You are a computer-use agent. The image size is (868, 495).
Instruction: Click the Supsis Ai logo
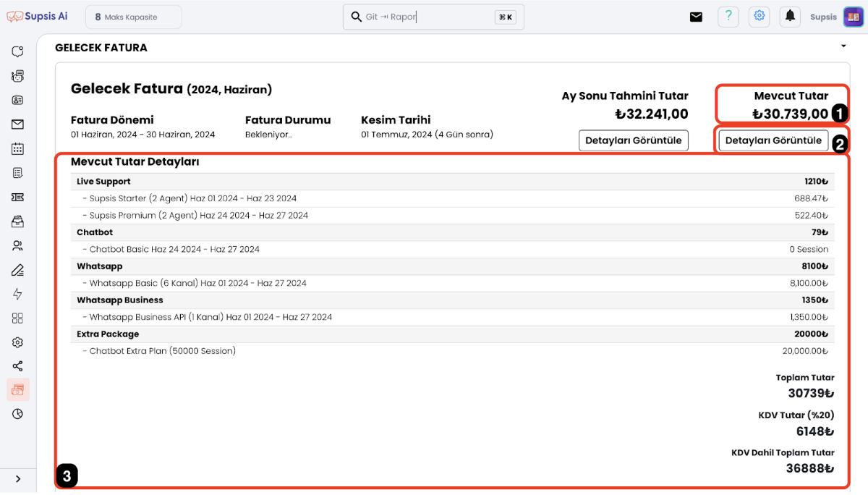point(37,16)
